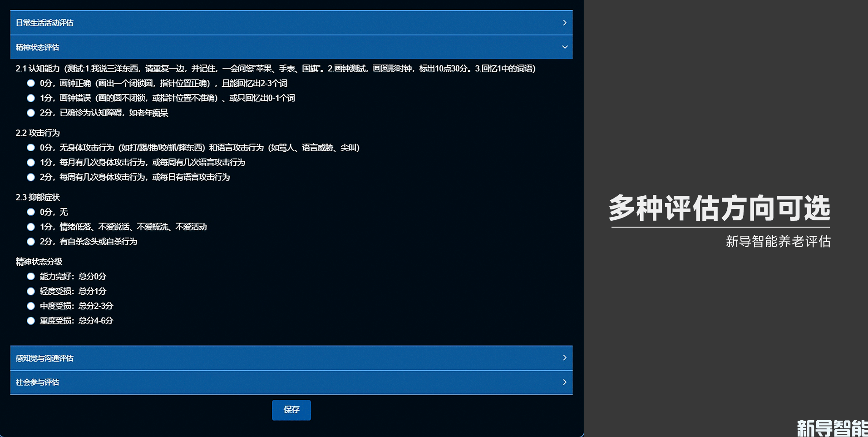Select 1分 情绪低落 option

31,227
